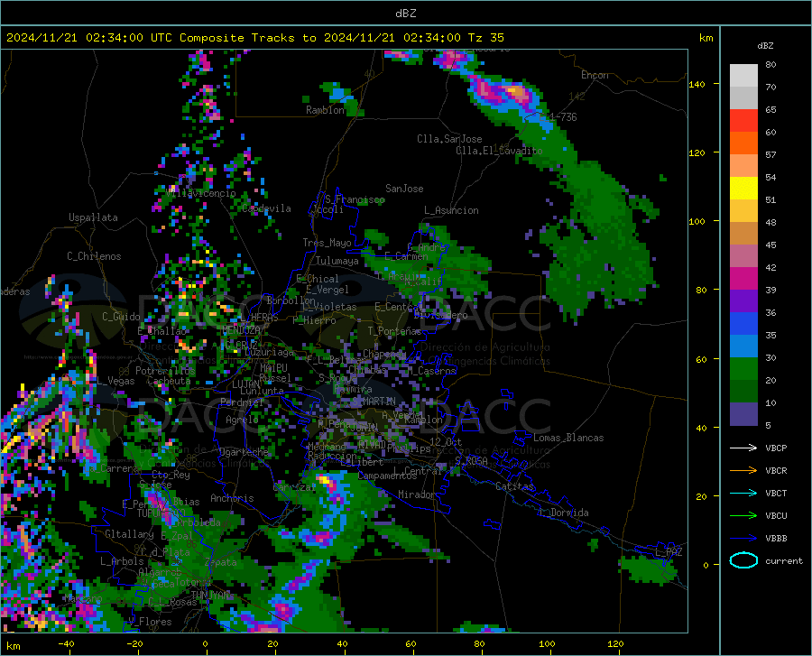Click the 'Tulumaya' map label
The image size is (812, 656).
pyautogui.click(x=337, y=261)
